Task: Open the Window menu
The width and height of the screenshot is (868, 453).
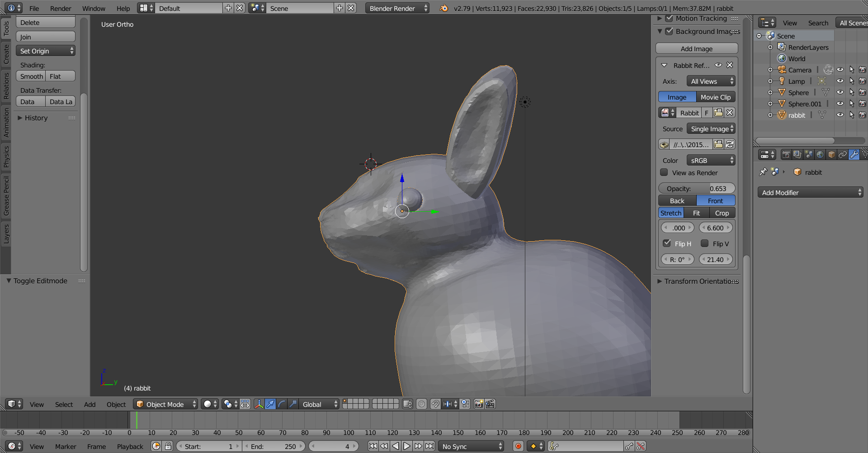Action: pyautogui.click(x=94, y=8)
